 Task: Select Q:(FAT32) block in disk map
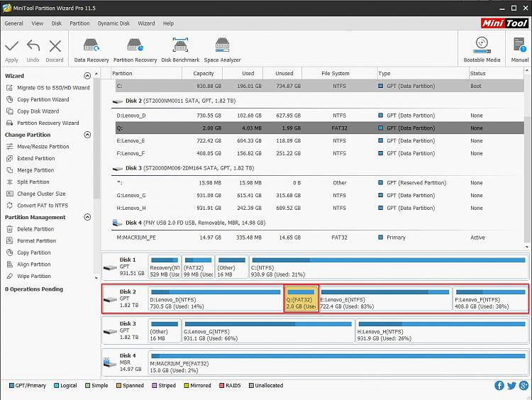tap(301, 299)
